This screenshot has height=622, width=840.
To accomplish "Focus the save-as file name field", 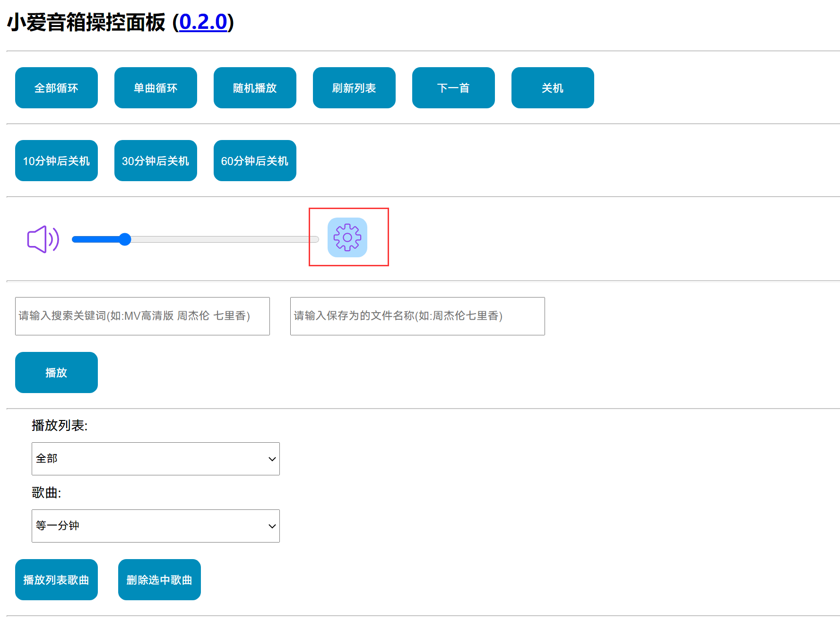I will (417, 316).
